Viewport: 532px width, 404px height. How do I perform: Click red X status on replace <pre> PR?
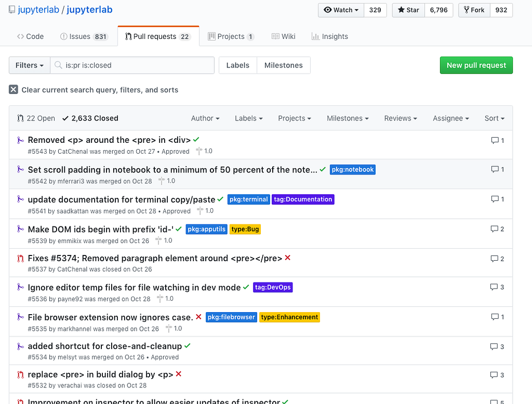[x=179, y=374]
